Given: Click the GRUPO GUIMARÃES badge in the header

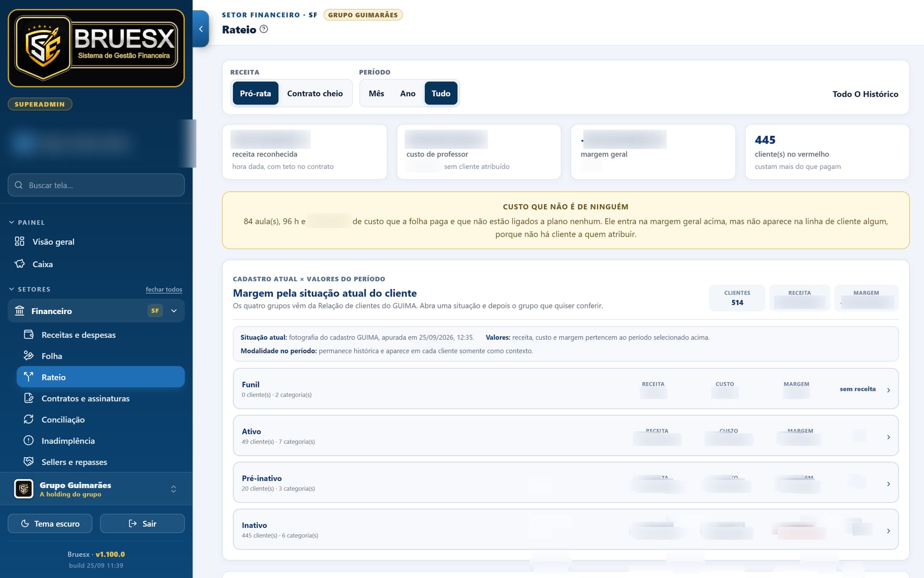Looking at the screenshot, I should pos(363,15).
